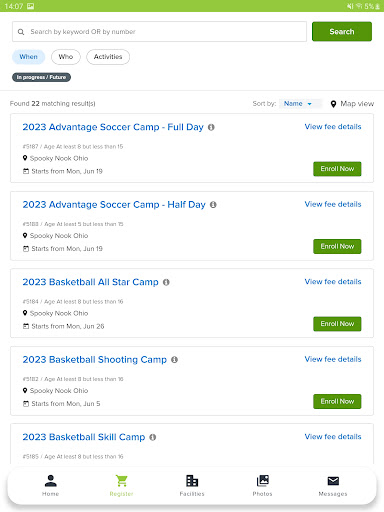Remove the In progress / Future filter tag
384x512 pixels.
click(x=41, y=77)
